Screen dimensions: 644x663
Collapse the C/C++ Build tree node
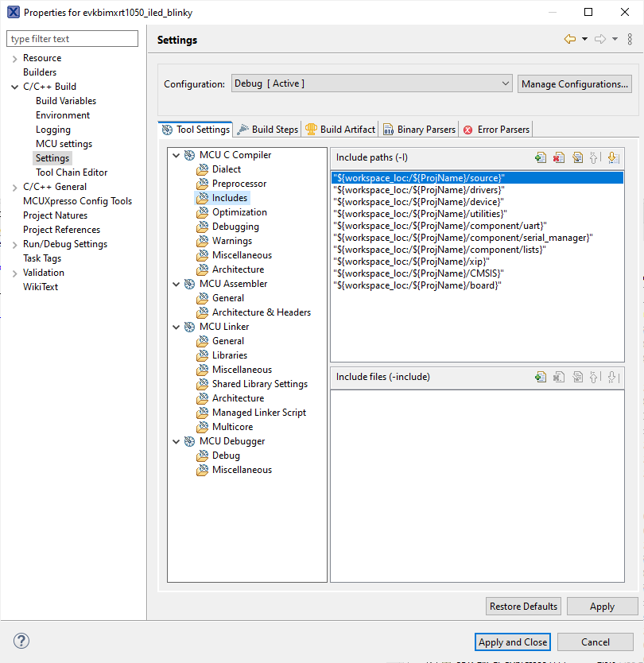[15, 87]
